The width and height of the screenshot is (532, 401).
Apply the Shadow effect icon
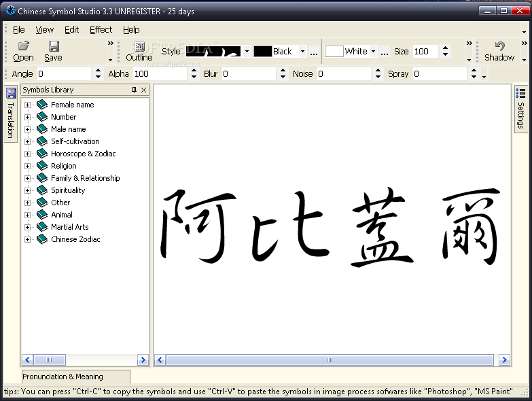499,46
